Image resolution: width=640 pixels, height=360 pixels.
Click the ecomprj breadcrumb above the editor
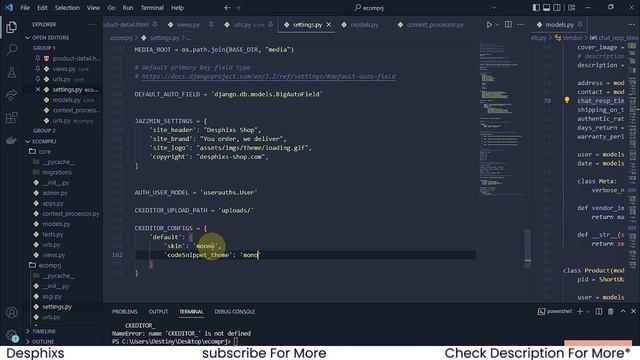[121, 38]
